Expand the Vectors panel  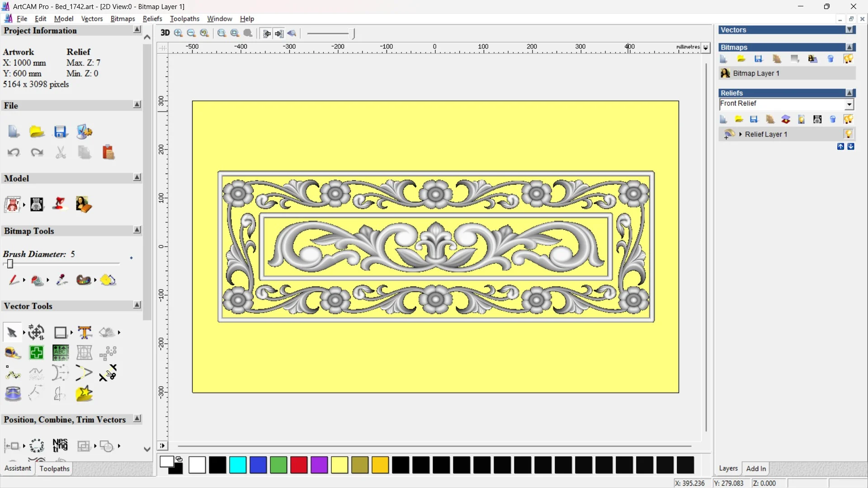(x=849, y=30)
